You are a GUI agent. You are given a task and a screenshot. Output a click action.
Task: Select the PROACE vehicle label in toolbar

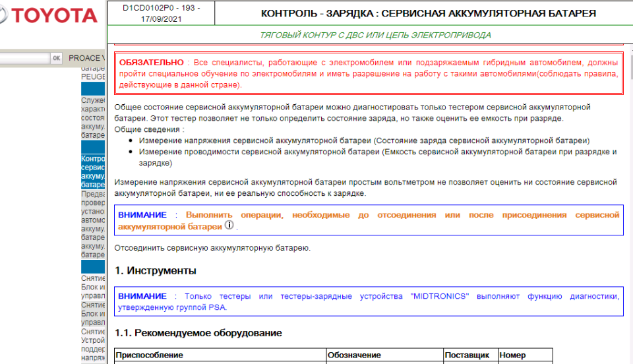tap(86, 58)
